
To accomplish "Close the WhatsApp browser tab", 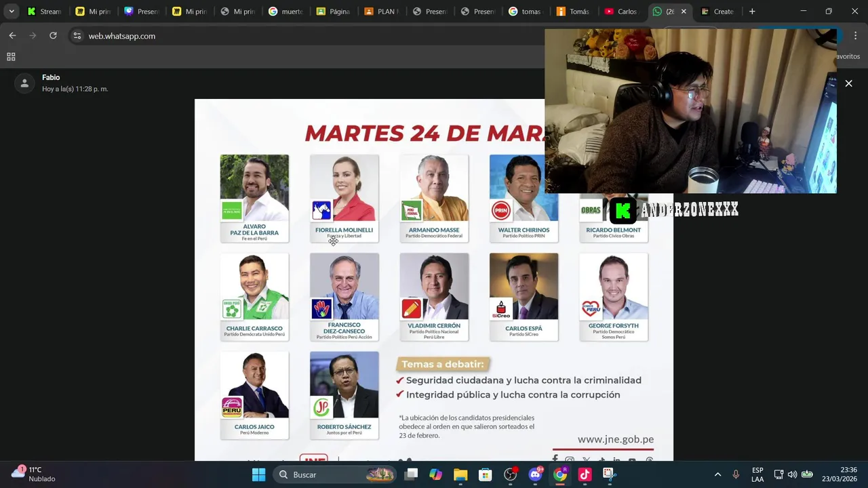I will pos(684,12).
